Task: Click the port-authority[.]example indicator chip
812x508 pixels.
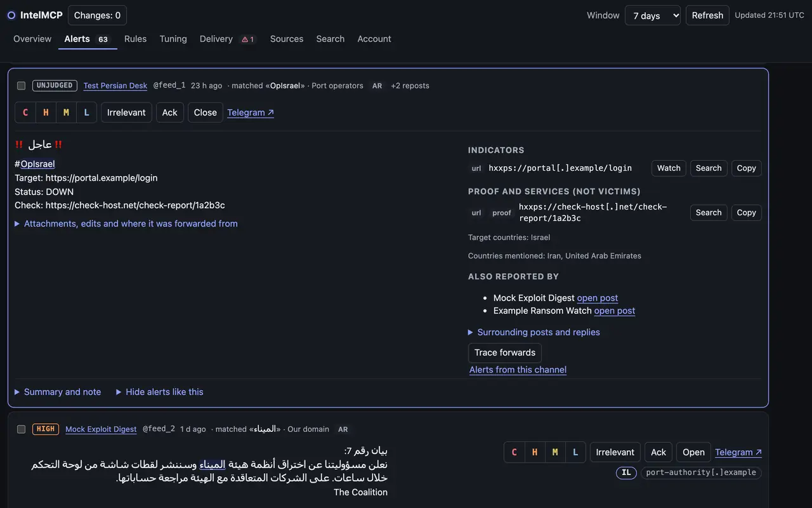Action: [701, 472]
